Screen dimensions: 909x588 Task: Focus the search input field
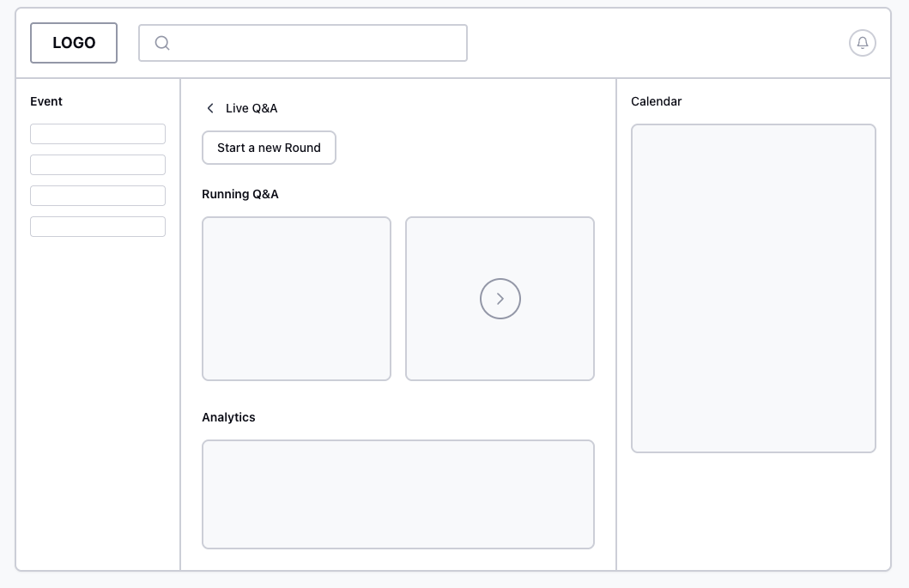pos(318,43)
